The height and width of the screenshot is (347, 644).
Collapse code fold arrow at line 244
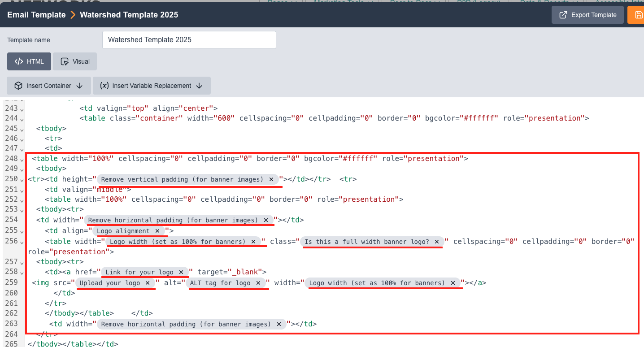pos(22,119)
